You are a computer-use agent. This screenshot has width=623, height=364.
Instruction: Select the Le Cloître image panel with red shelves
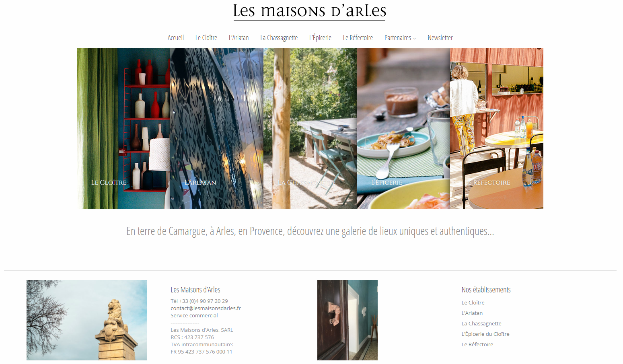point(123,129)
